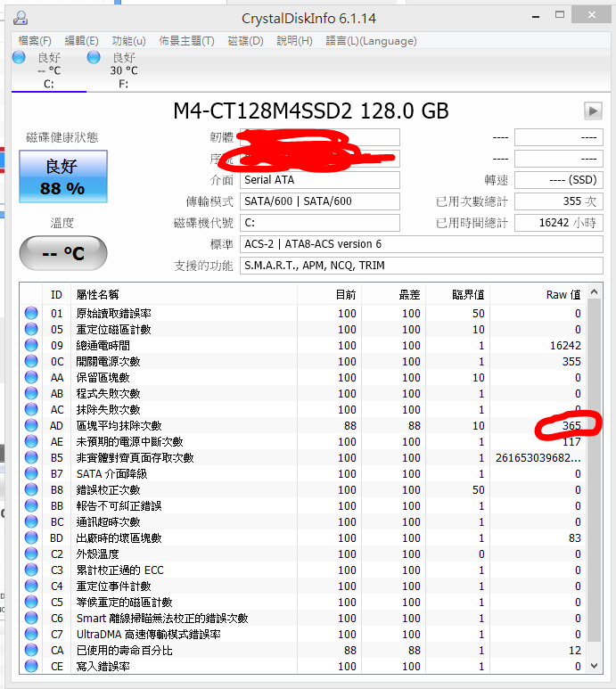This screenshot has width=616, height=689.
Task: Click the M4-CT128M4SSD2 128.0 GB model title
Action: point(311,111)
